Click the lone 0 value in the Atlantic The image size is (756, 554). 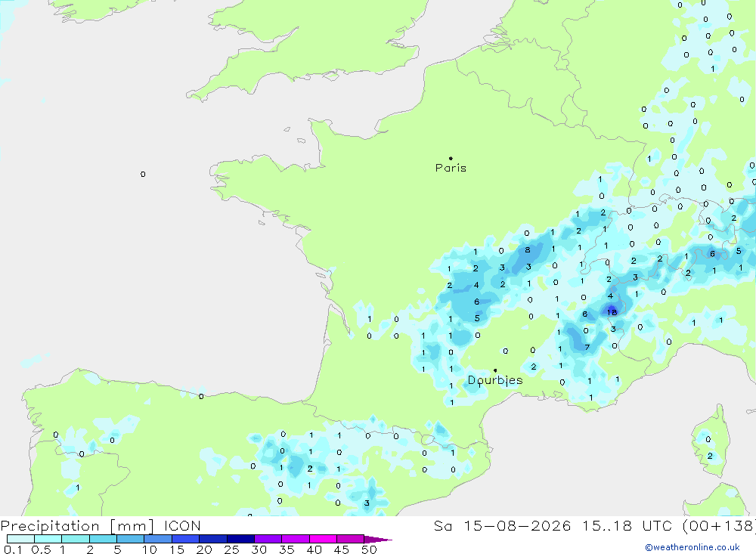(143, 174)
